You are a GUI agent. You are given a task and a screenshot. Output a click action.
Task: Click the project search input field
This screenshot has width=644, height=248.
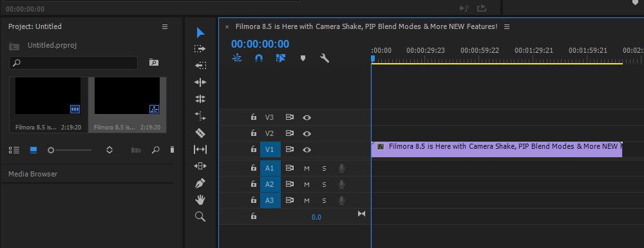pyautogui.click(x=73, y=63)
